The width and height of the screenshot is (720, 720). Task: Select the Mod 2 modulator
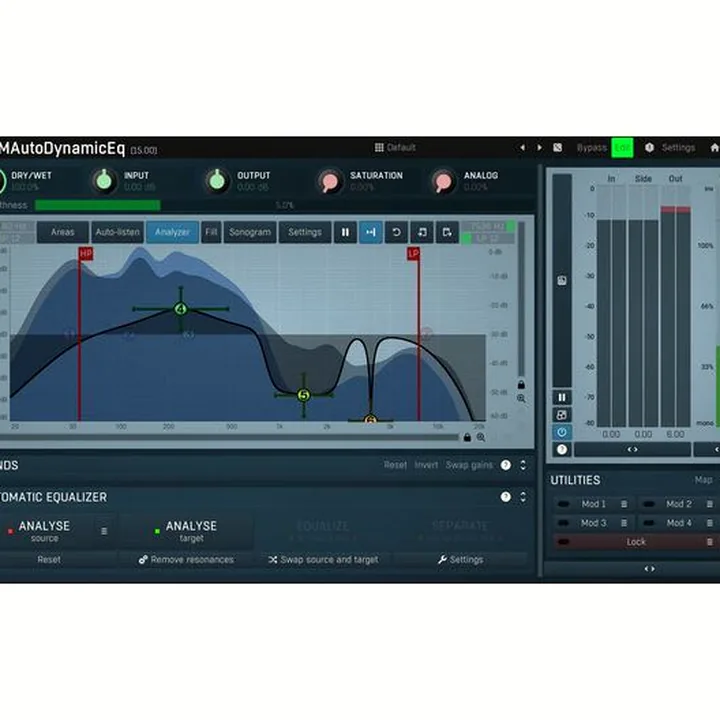click(678, 504)
